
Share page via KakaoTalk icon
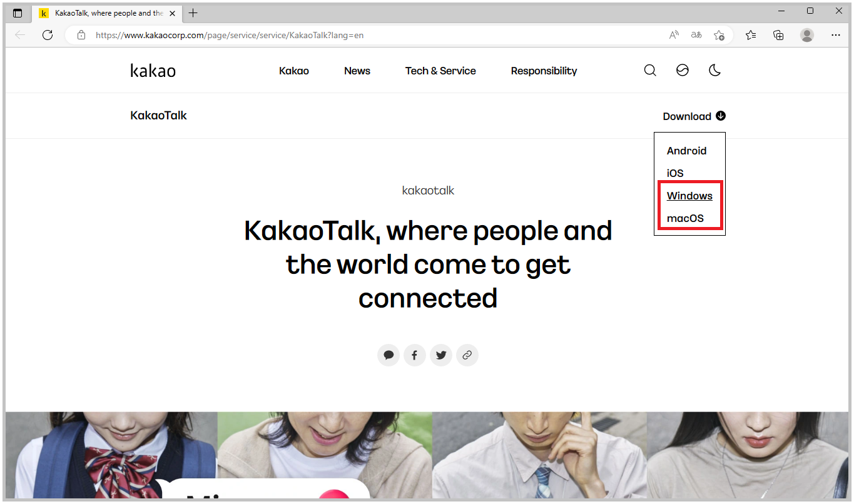coord(389,355)
